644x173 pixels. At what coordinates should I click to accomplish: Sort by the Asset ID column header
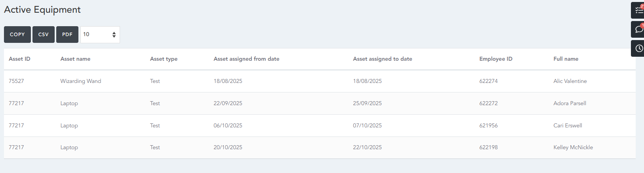click(x=19, y=59)
